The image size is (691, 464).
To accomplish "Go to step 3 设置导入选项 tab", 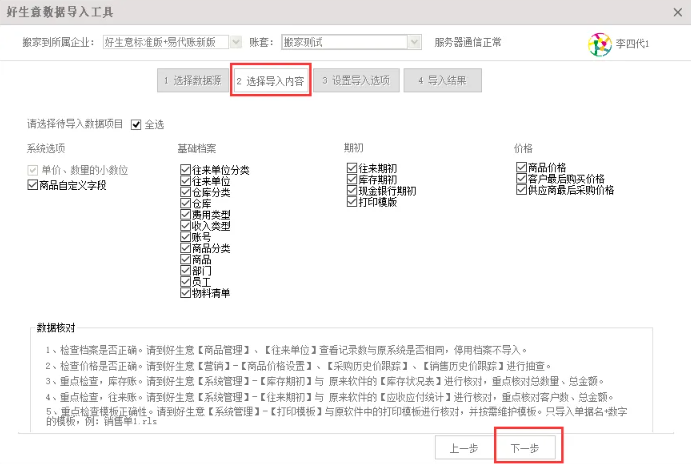I will click(356, 80).
